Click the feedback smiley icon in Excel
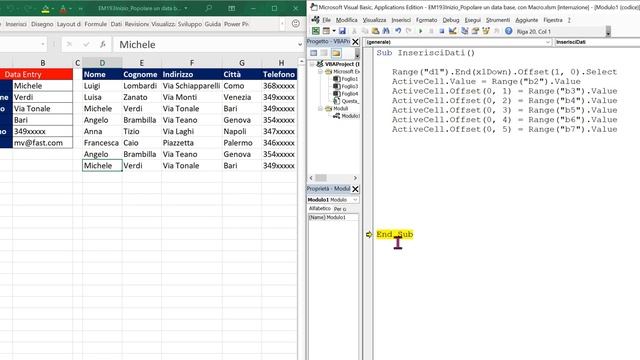640x360 pixels. pos(296,24)
